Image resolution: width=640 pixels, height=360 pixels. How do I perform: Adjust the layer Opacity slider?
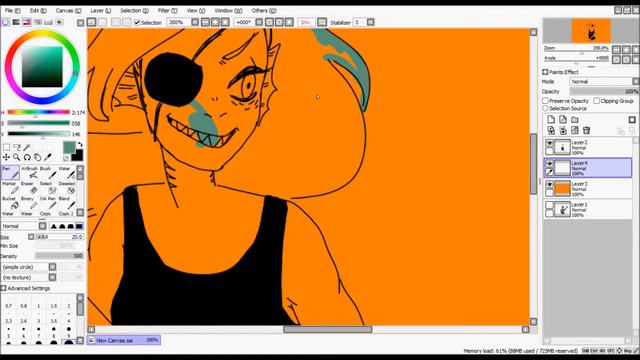(604, 91)
